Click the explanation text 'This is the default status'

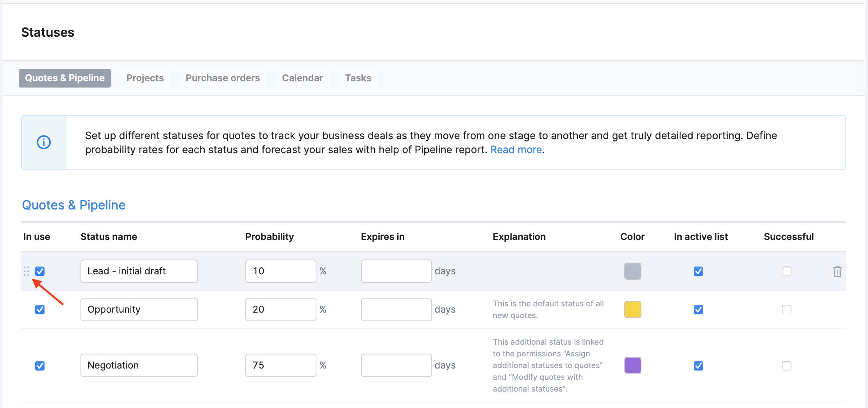548,310
